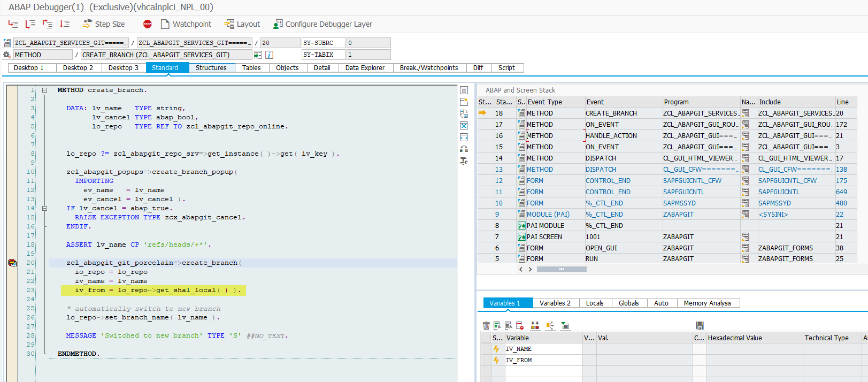868x382 pixels.
Task: Switch to the Objects tab
Action: click(x=287, y=68)
